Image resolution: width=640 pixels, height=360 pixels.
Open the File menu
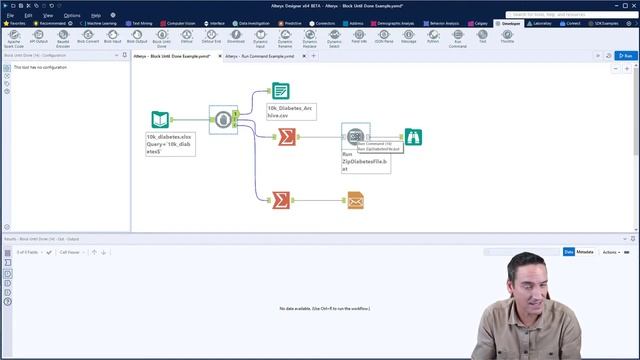[10, 15]
